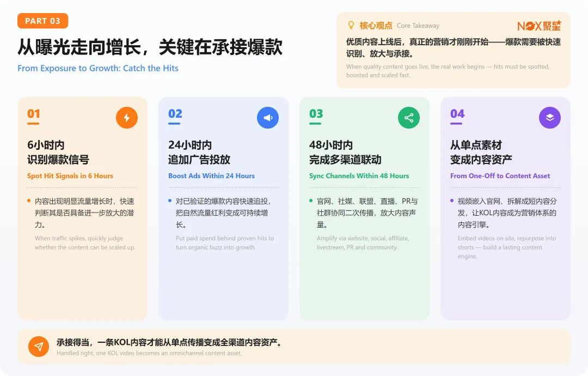
Task: Click 'Amplify via website, social, affiliate' text
Action: 363,243
